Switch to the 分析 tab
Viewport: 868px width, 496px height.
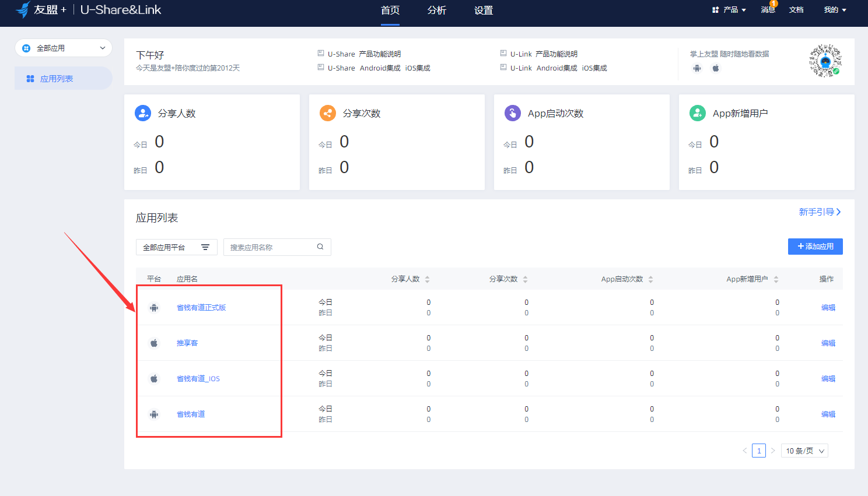tap(437, 10)
